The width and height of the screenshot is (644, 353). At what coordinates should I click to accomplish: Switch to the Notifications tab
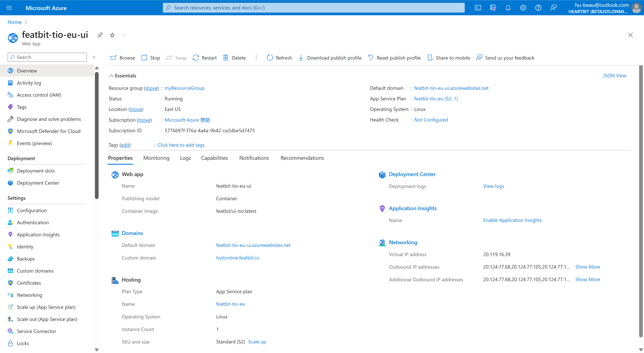[254, 158]
